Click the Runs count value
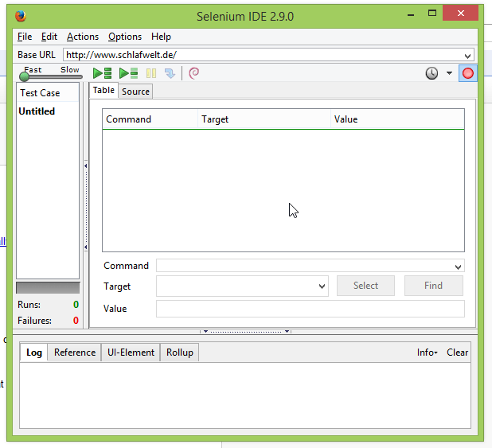492x448 pixels. (76, 305)
